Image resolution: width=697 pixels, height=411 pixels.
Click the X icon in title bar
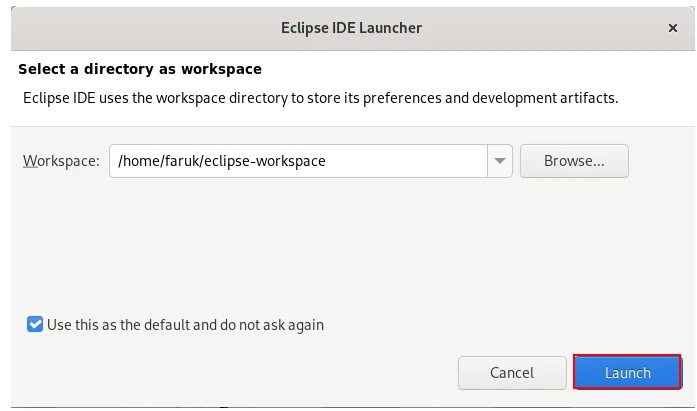point(673,28)
